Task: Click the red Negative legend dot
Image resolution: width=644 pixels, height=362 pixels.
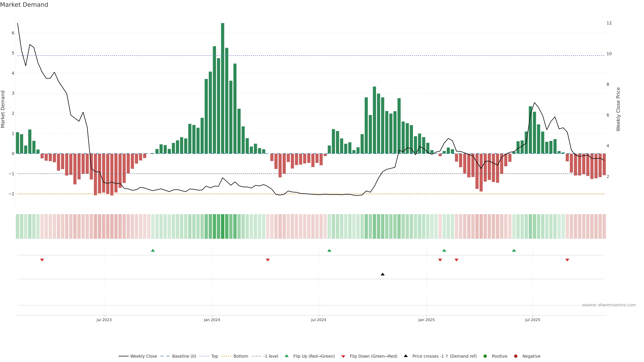Action: [x=516, y=356]
